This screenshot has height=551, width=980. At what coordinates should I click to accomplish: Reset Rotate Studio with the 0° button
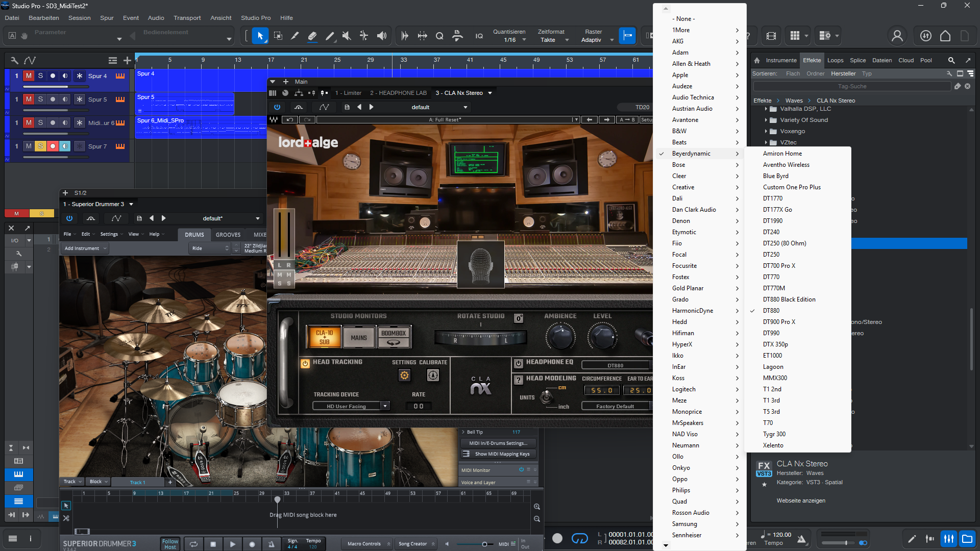pyautogui.click(x=519, y=318)
